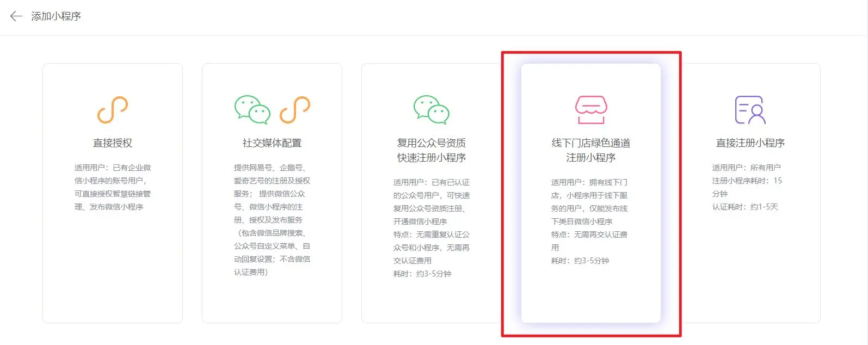Viewport: 868px width, 345px height.
Task: Click the purple user profile icon above 直接注册小程序
Action: tap(750, 110)
